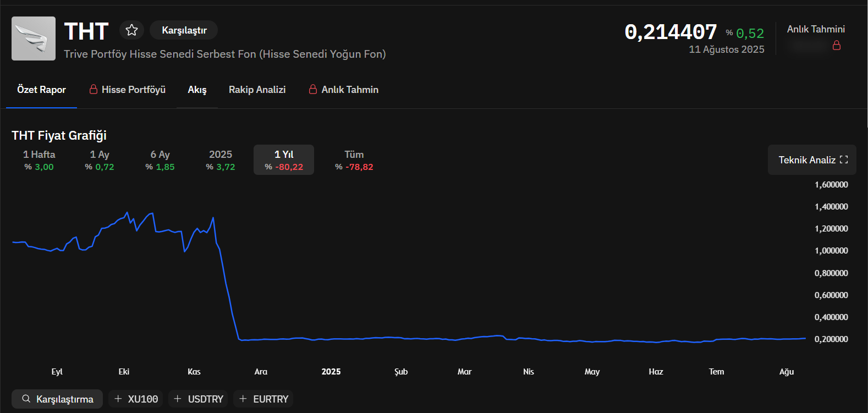The image size is (868, 413).
Task: Go to the Akış tab
Action: (x=197, y=90)
